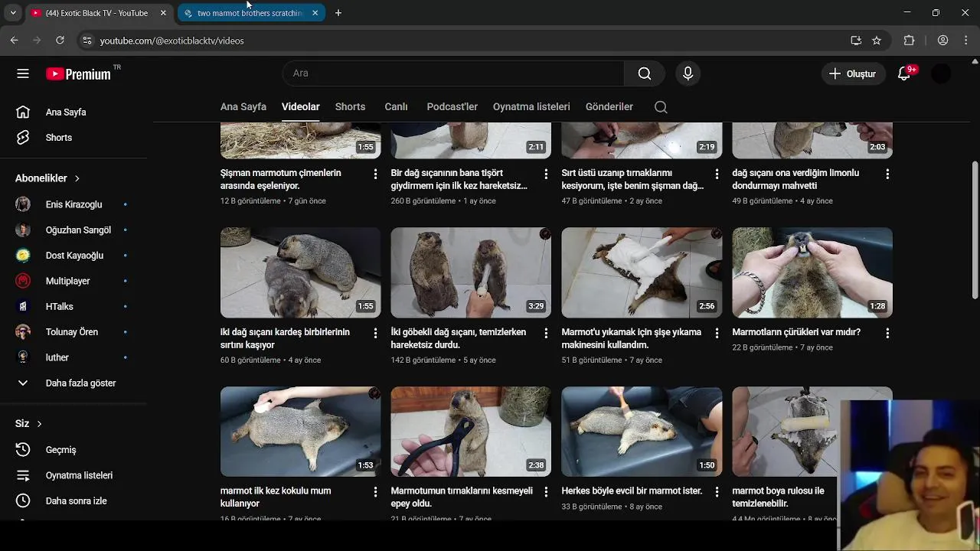
Task: Switch to two marmot brothers tab
Action: click(250, 13)
